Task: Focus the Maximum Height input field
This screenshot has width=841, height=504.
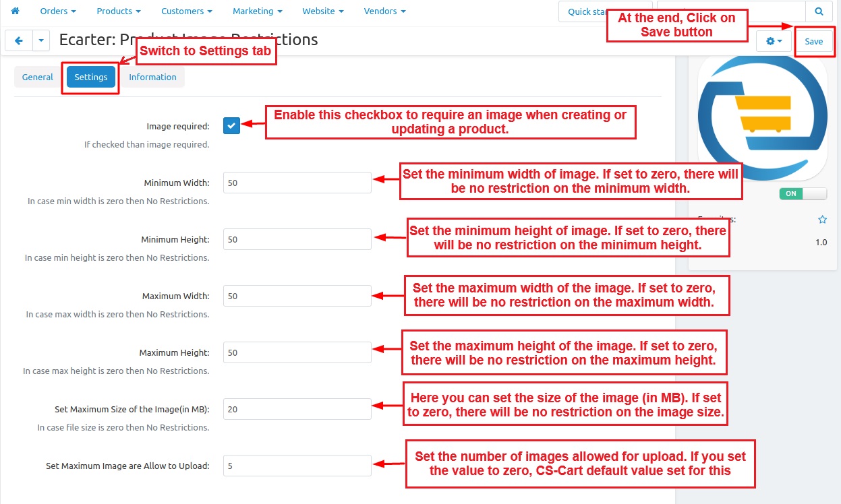Action: pos(297,352)
